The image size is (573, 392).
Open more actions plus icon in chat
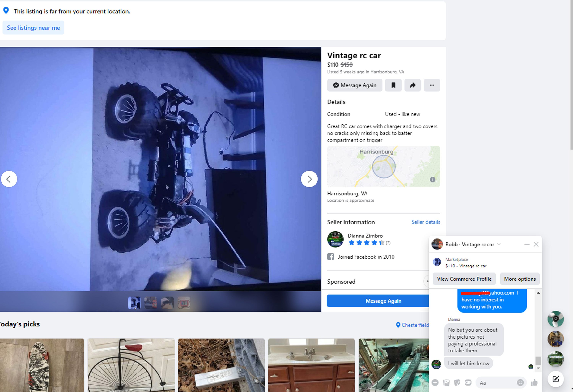[x=435, y=383]
